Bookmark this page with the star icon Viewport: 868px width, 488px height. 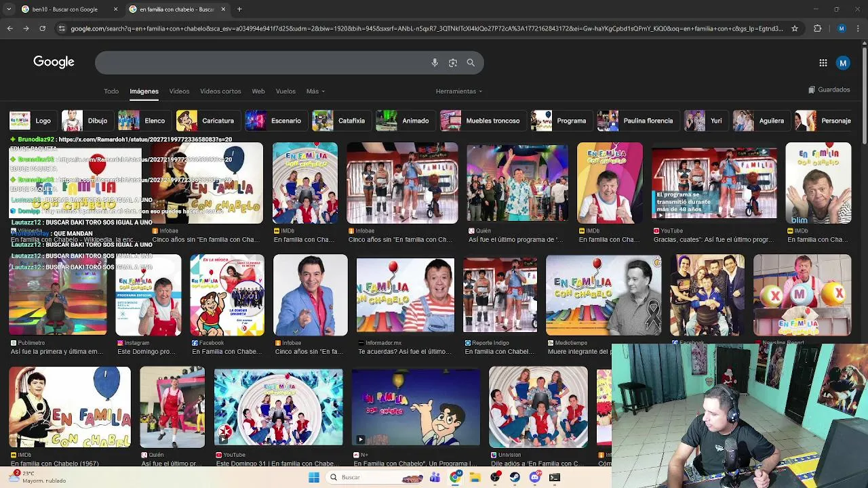click(x=795, y=28)
